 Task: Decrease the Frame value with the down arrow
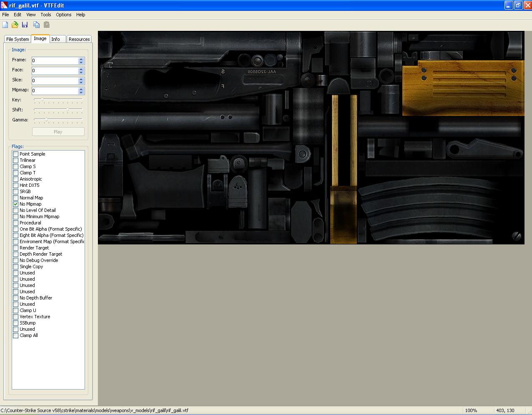point(81,63)
